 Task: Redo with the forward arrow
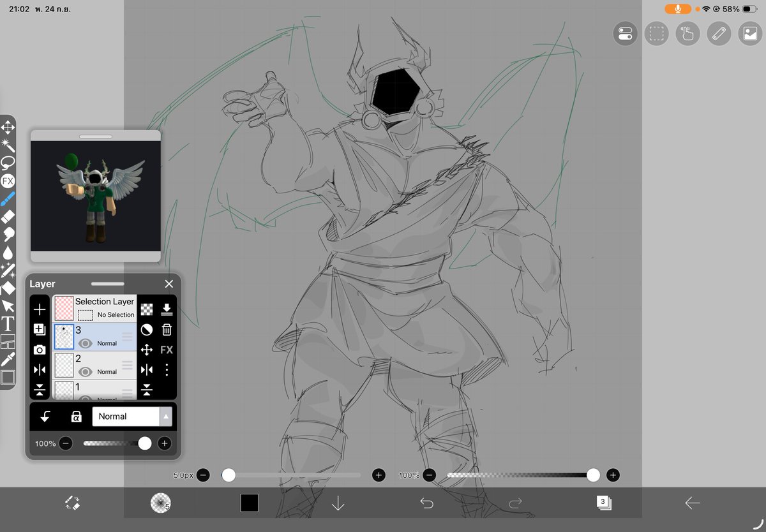tap(515, 503)
